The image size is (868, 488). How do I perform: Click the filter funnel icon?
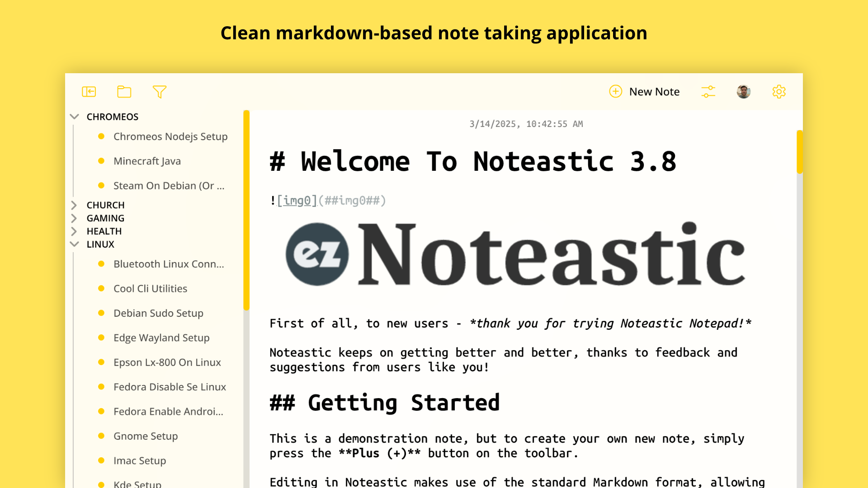(x=159, y=92)
